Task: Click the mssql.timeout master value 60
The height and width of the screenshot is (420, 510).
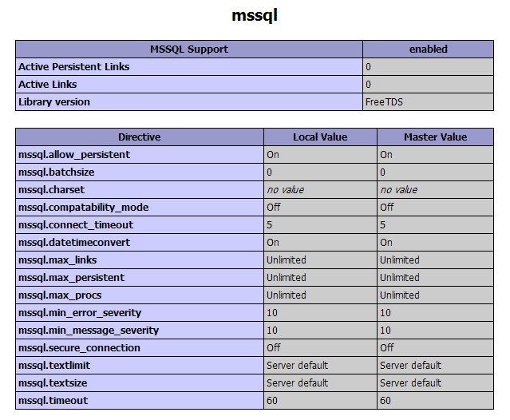Action: point(385,401)
